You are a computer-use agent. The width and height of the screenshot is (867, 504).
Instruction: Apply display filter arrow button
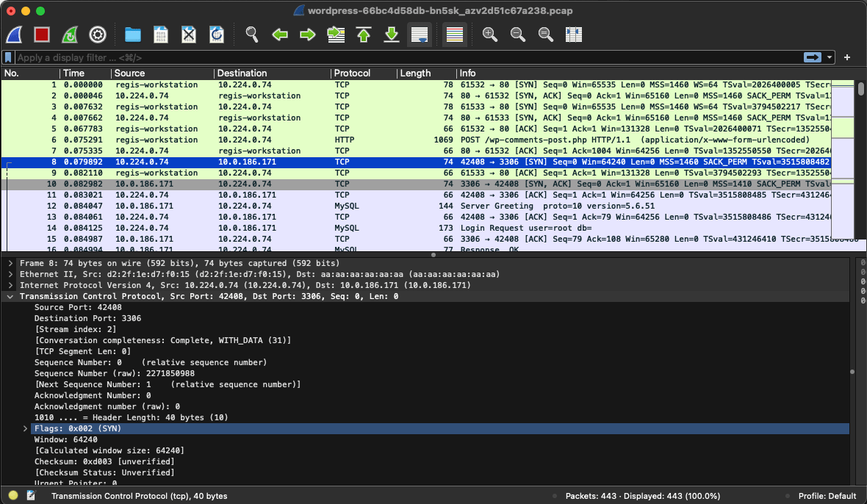[x=812, y=57]
